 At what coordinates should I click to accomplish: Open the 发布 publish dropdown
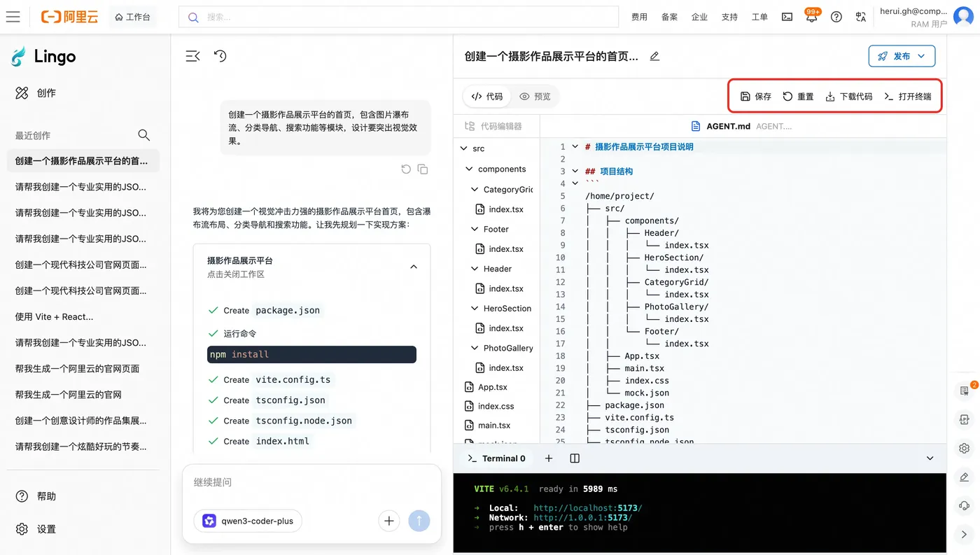902,56
